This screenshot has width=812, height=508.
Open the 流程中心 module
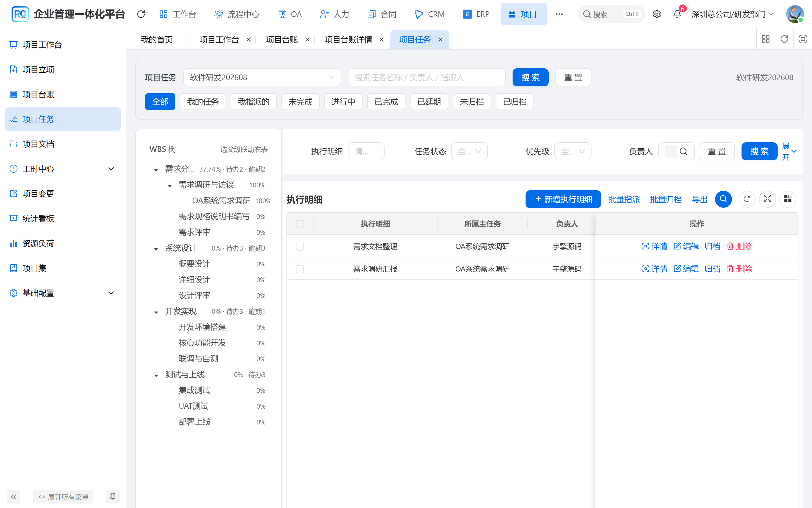pyautogui.click(x=237, y=14)
